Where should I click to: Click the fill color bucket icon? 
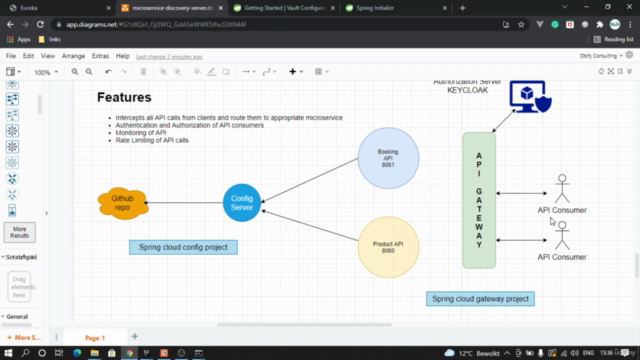[198, 72]
